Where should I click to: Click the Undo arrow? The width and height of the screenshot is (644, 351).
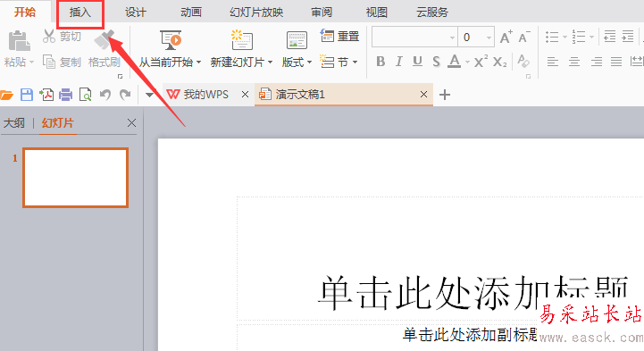point(105,95)
